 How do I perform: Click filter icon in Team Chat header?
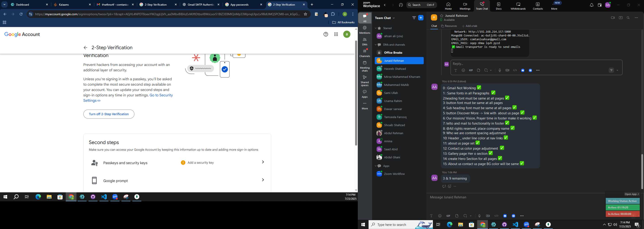coord(414,18)
